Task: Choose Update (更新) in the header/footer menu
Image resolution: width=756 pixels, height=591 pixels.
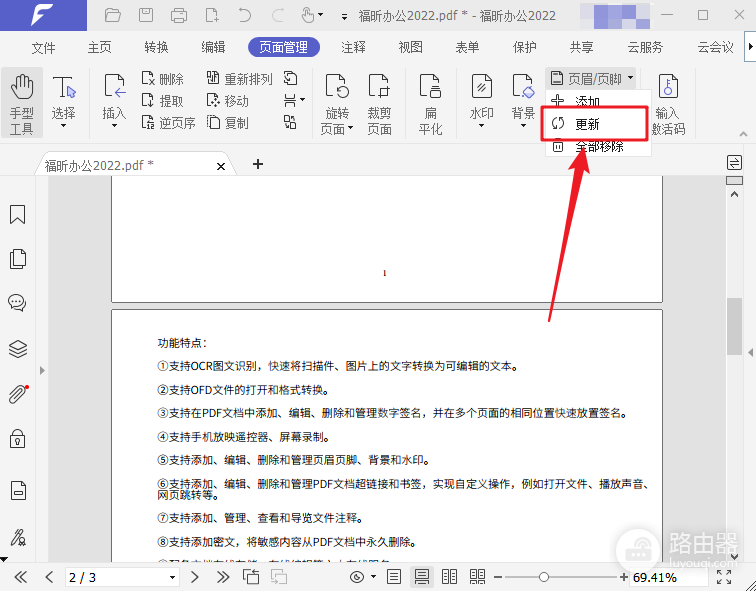Action: pyautogui.click(x=594, y=124)
